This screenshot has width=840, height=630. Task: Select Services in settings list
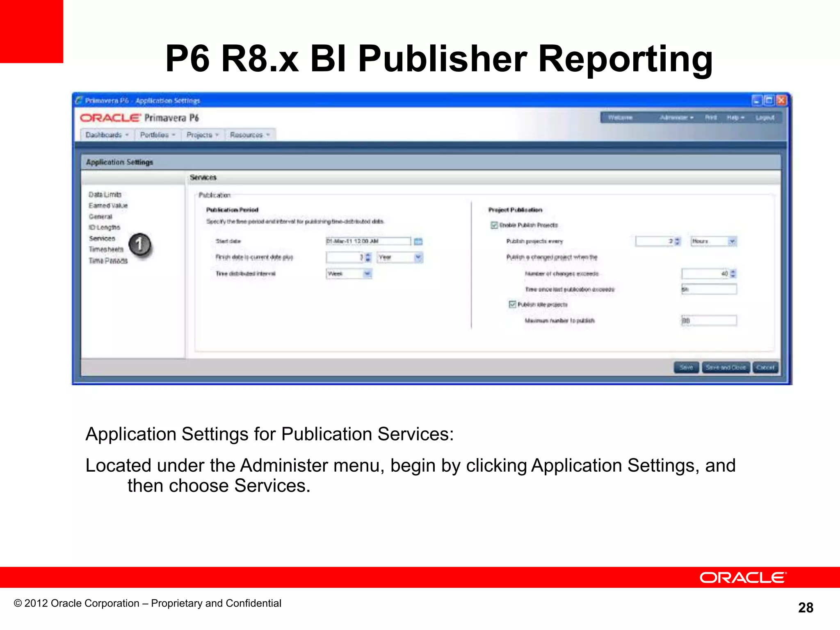pyautogui.click(x=102, y=238)
